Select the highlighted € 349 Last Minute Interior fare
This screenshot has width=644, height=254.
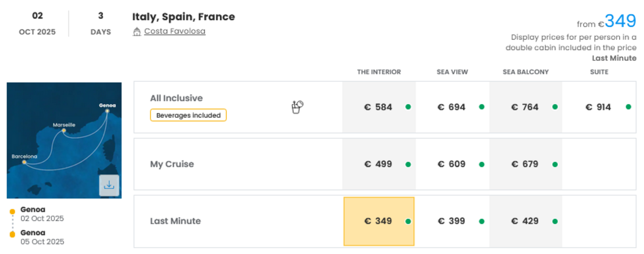coord(379,221)
